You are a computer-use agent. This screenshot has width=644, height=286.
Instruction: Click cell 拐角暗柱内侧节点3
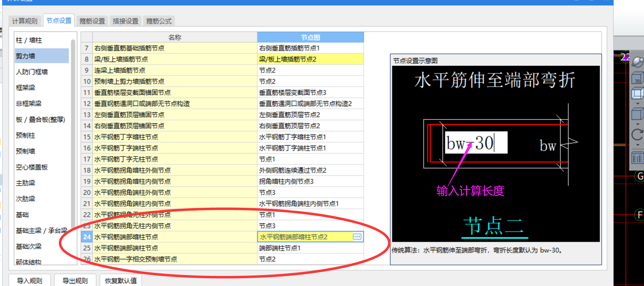[311, 181]
